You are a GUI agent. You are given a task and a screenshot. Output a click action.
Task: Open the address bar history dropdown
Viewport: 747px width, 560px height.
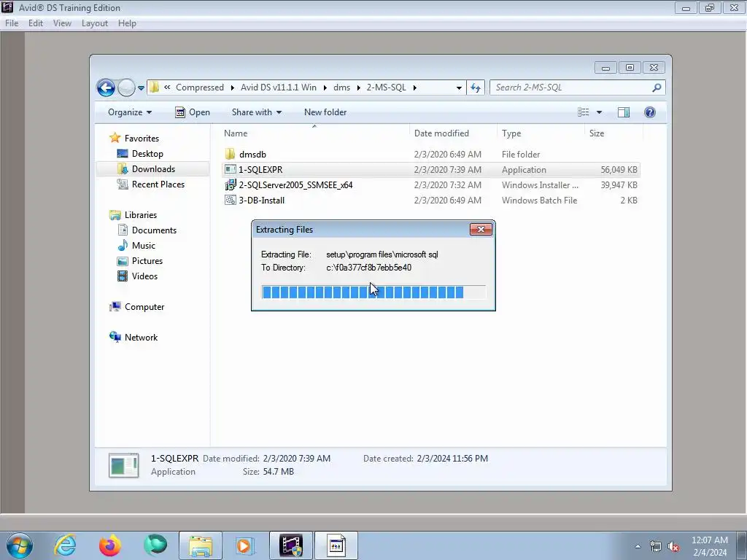[x=459, y=87]
